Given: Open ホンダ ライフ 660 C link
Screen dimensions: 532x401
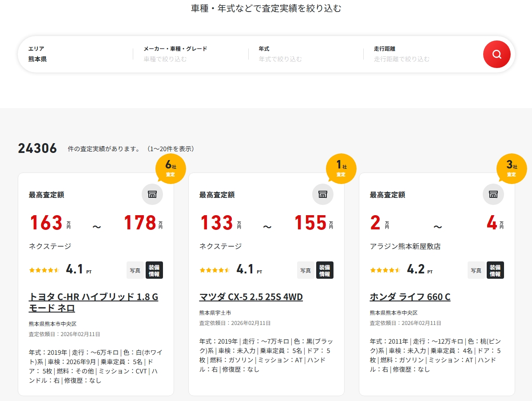Looking at the screenshot, I should [410, 297].
